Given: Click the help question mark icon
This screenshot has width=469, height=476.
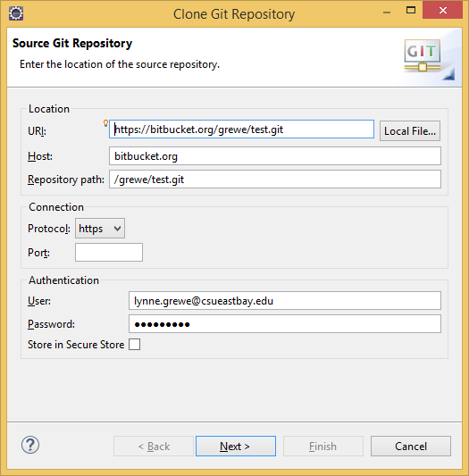Looking at the screenshot, I should (x=30, y=445).
